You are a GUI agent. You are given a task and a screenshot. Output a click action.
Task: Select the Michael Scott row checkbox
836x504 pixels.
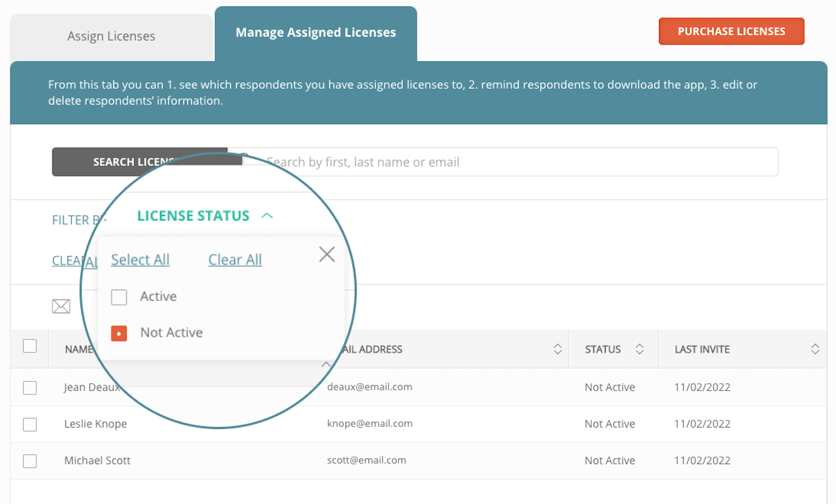(30, 461)
